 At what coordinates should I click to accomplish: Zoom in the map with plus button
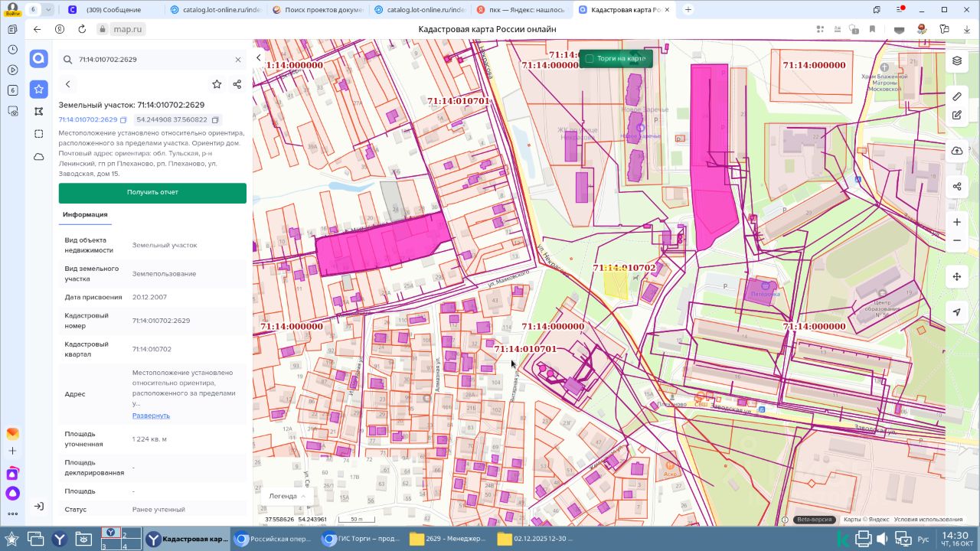[956, 222]
